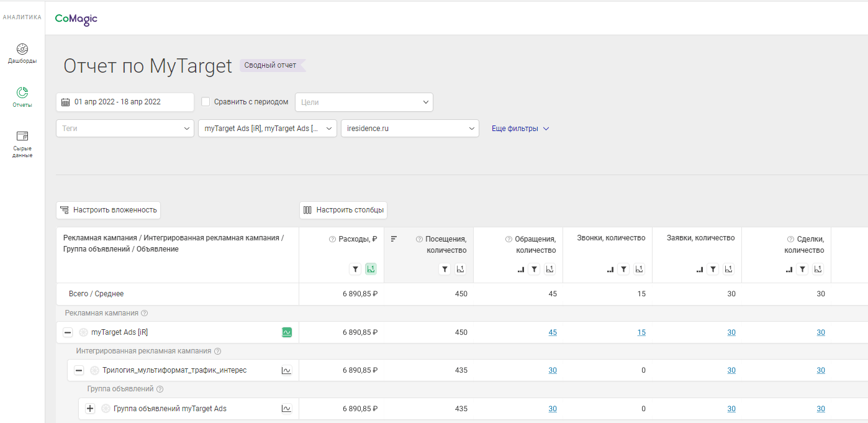Click the Настроить столбцы button
Screen dimensions: 868x423
[x=343, y=210]
